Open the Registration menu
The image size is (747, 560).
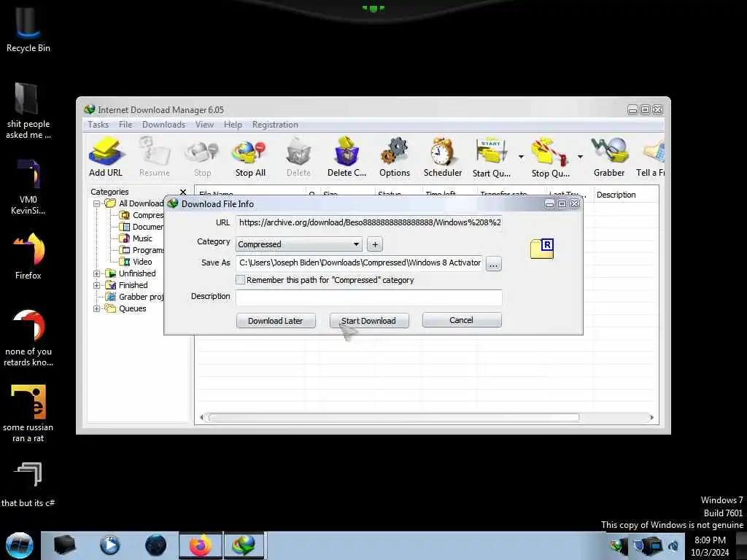coord(275,124)
